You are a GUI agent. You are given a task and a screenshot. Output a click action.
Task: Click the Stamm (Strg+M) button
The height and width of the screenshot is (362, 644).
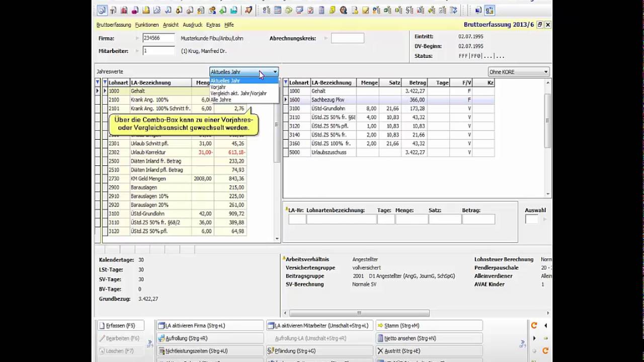pos(429,326)
